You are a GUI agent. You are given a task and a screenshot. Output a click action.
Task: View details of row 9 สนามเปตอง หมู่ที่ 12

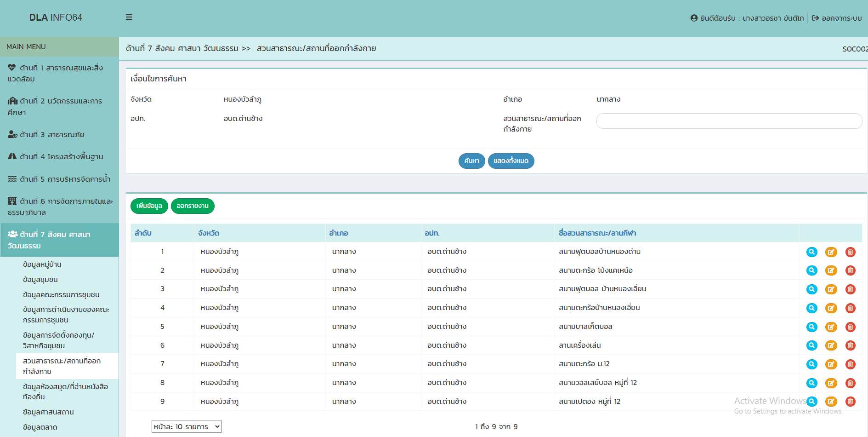click(x=812, y=402)
